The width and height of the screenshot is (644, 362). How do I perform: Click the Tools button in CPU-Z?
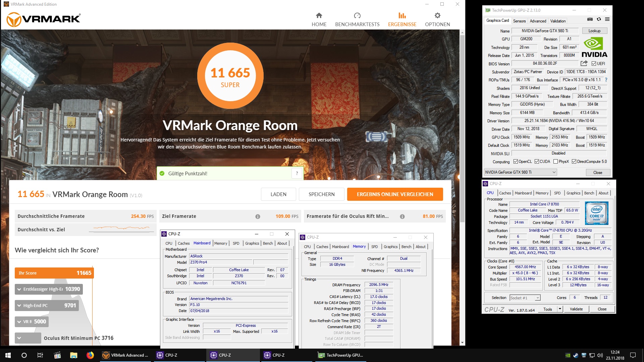(548, 309)
